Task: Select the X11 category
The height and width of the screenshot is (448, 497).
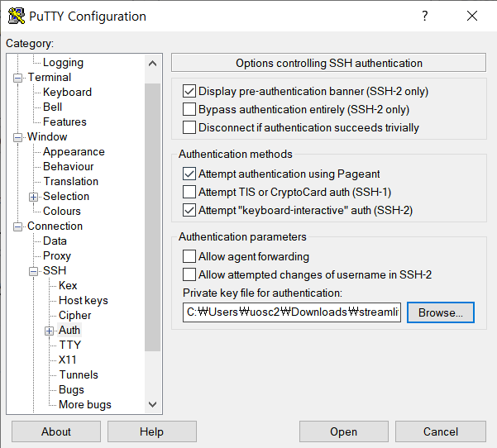Action: [x=68, y=360]
